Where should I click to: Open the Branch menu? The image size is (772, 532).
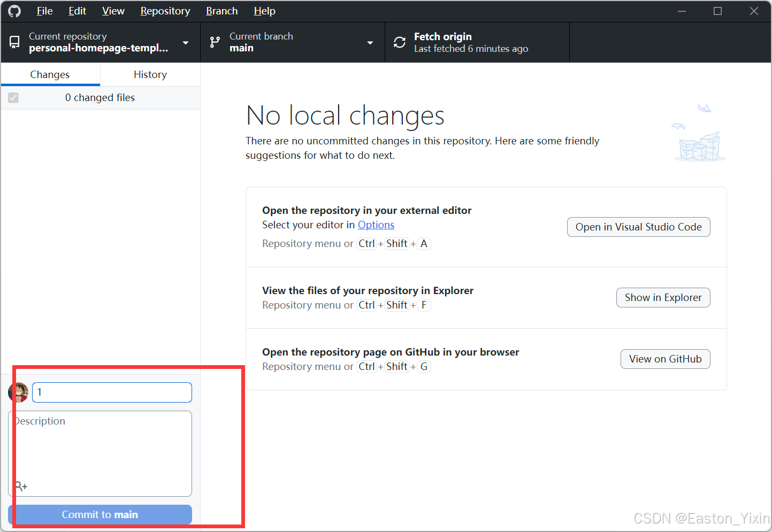(222, 11)
